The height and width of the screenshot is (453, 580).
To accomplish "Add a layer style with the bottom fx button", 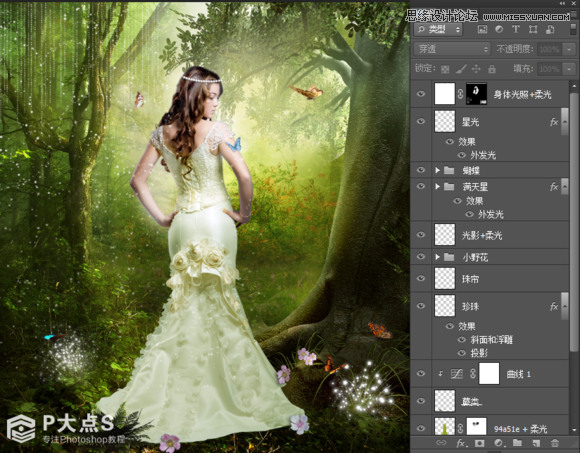I will click(461, 443).
